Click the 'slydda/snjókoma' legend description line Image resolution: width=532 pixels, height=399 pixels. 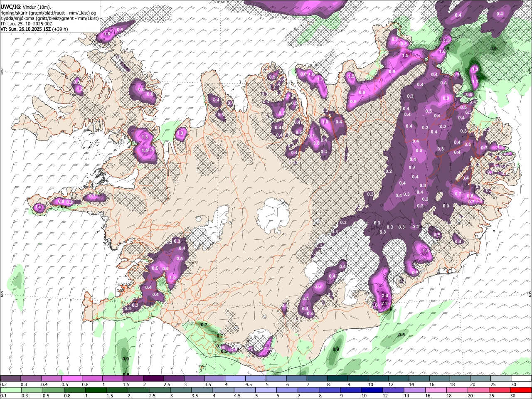49,18
